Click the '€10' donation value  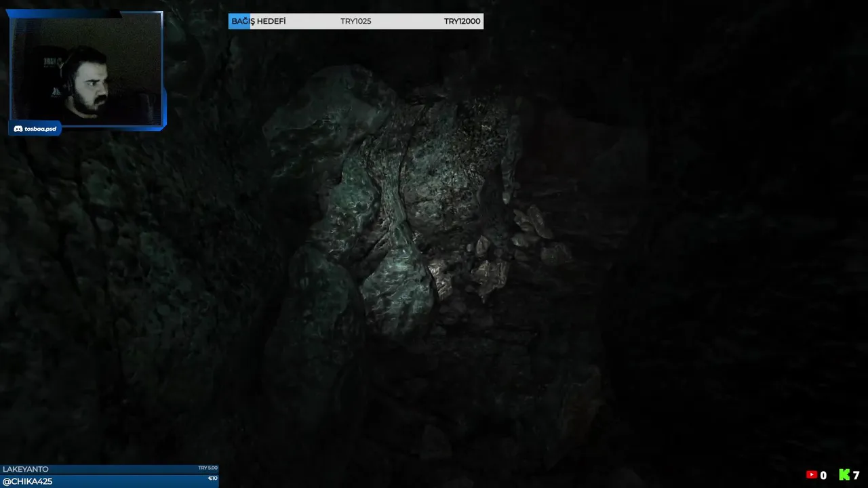click(x=212, y=479)
